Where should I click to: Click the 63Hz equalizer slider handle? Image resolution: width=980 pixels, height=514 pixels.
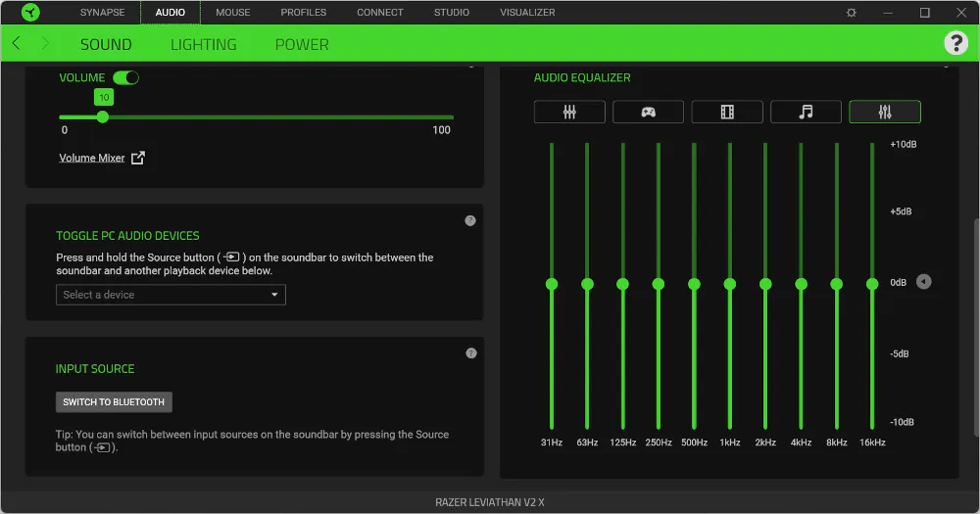coord(587,284)
